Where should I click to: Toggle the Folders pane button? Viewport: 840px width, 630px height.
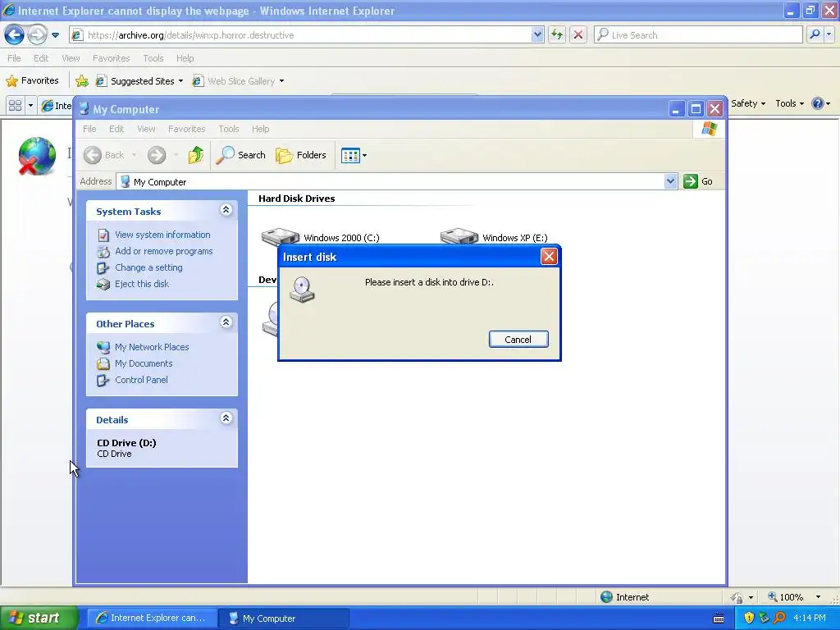coord(301,155)
